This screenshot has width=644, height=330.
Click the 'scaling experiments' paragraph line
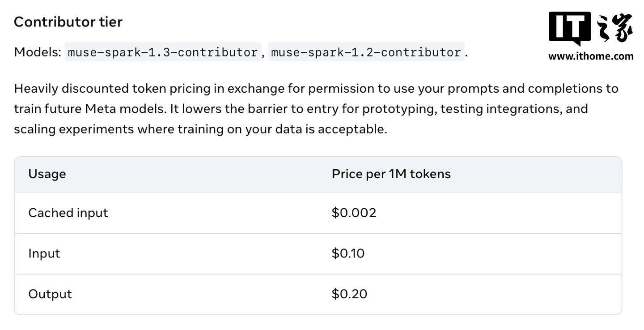coord(200,129)
